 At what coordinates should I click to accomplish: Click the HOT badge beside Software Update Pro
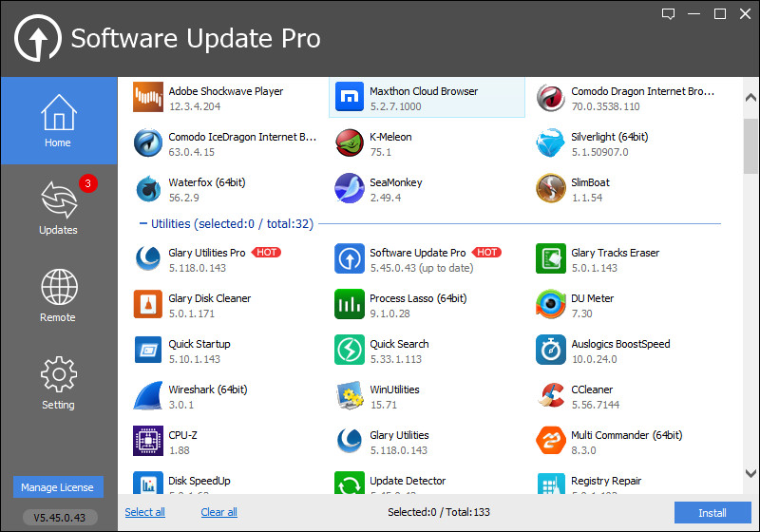tap(486, 253)
